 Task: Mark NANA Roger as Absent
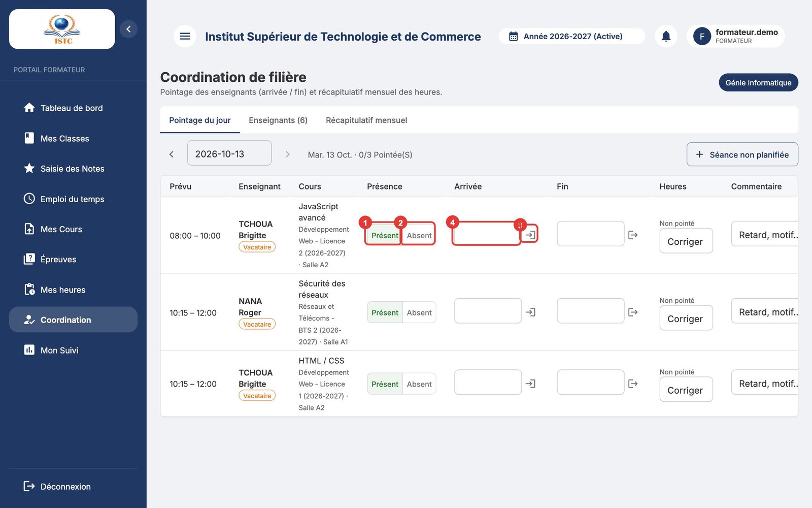click(419, 312)
